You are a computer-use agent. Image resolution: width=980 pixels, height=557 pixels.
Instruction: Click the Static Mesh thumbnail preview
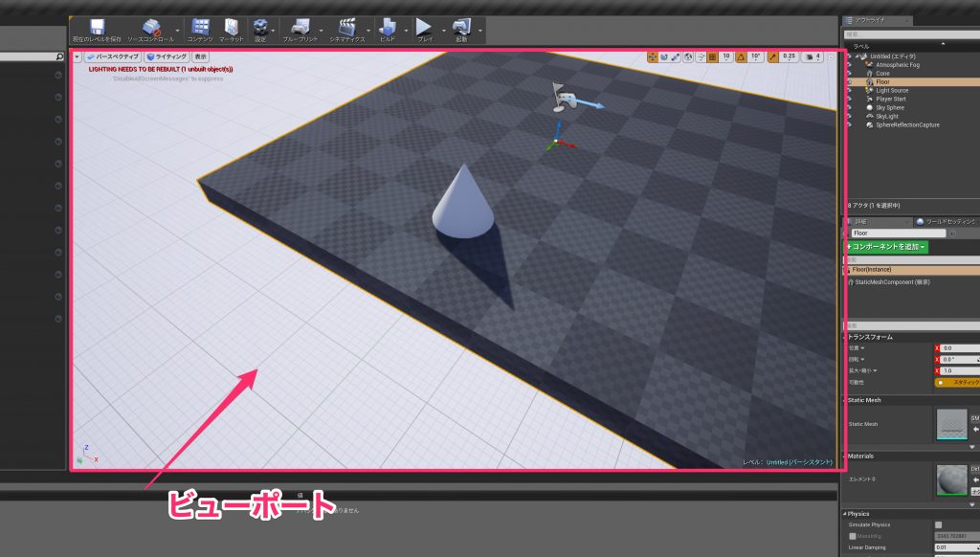click(x=951, y=424)
